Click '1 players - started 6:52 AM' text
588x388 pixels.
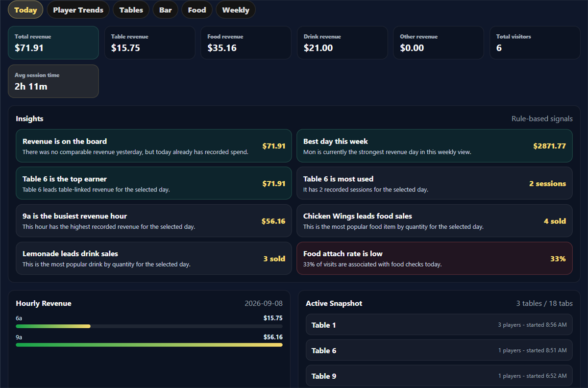(x=532, y=376)
